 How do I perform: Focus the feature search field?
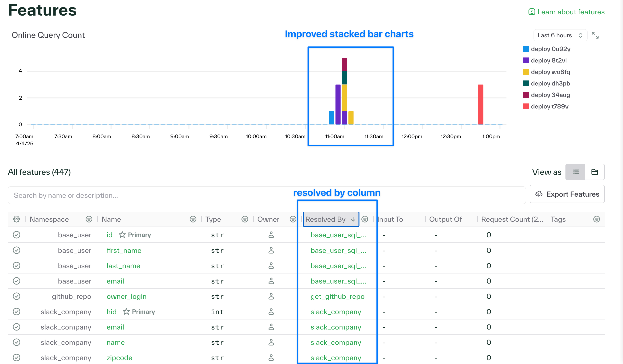pyautogui.click(x=266, y=195)
